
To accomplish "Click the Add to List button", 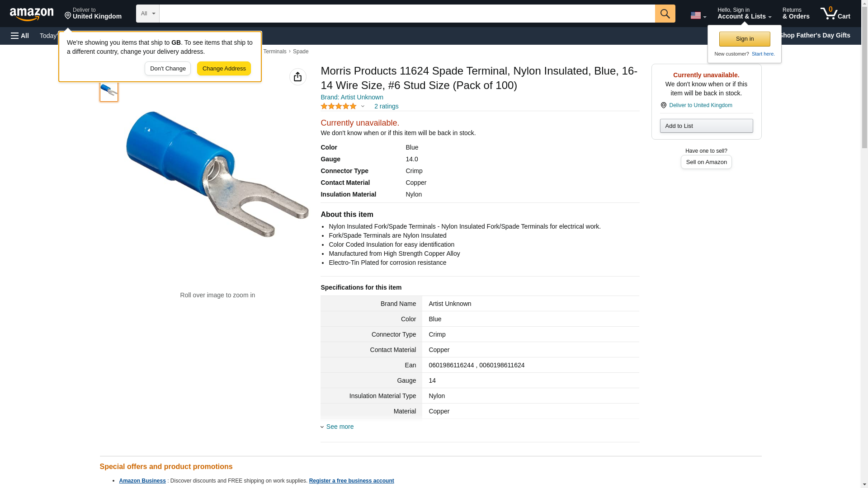I will (x=706, y=126).
